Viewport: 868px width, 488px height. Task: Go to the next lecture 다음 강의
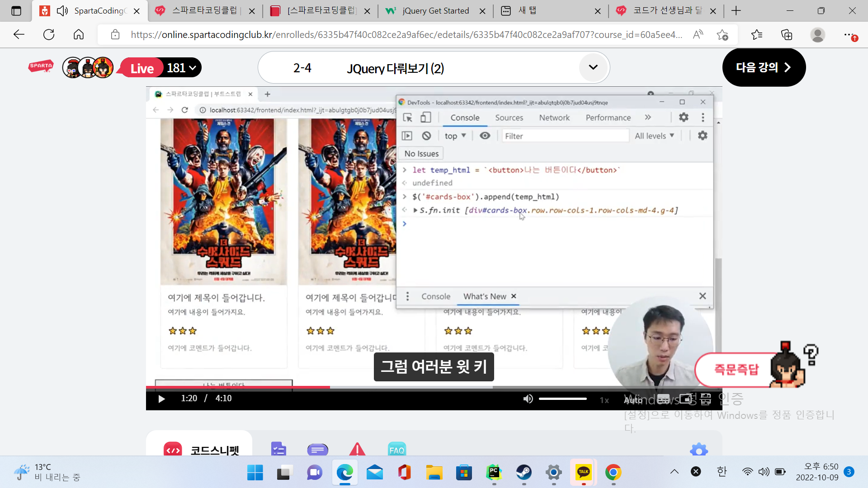point(764,67)
